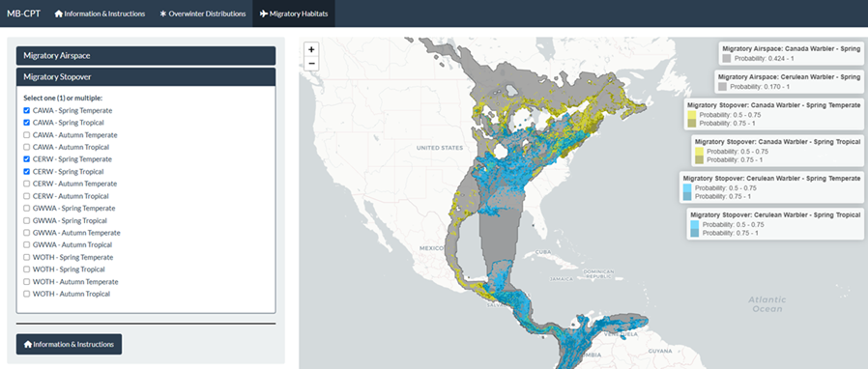Viewport: 868px width, 369px height.
Task: Open the Information & Instructions tab
Action: [100, 14]
